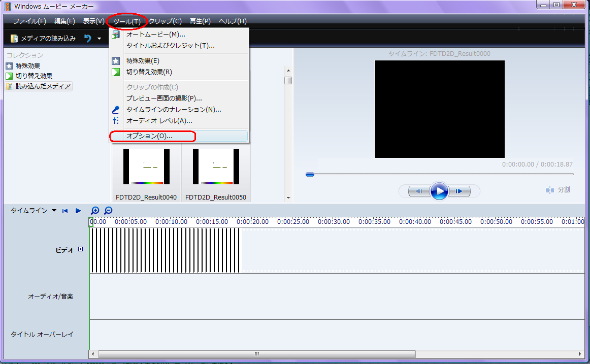The image size is (590, 364).
Task: Click the media list scroll up arrow
Action: (x=288, y=71)
